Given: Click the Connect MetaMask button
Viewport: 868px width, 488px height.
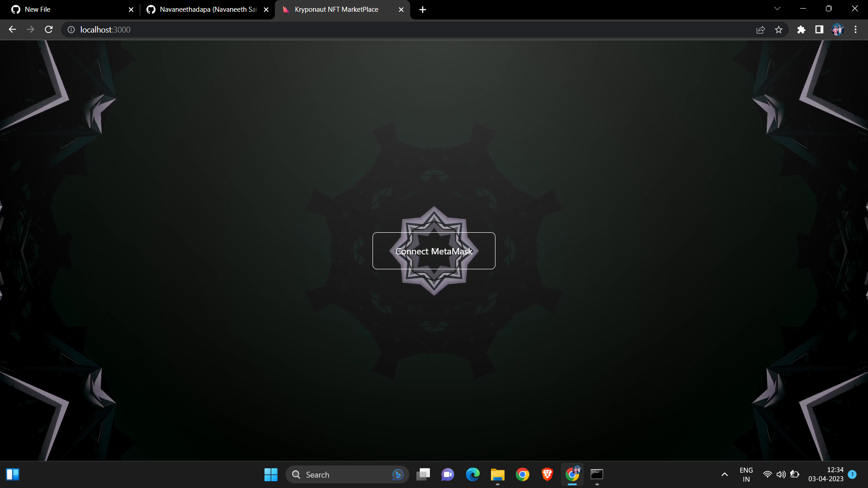Looking at the screenshot, I should [x=434, y=251].
